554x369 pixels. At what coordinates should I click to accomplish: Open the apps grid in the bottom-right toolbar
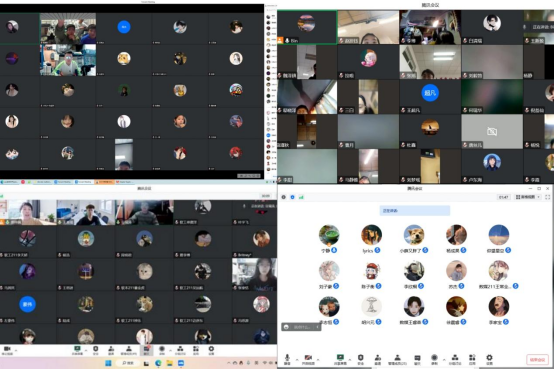pos(472,359)
